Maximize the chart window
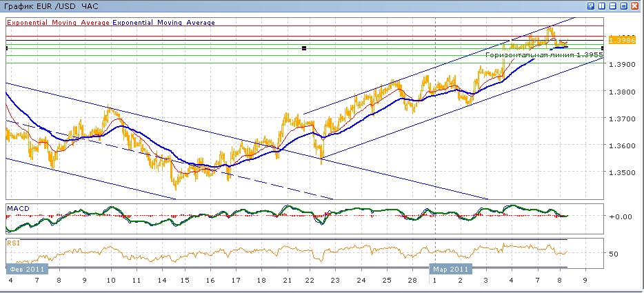 point(624,6)
